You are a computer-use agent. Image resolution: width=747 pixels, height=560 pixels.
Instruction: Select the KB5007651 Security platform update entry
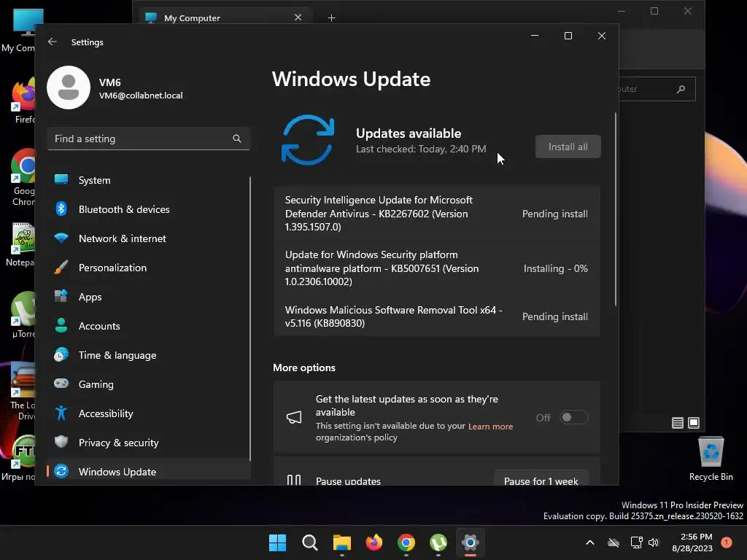point(436,268)
